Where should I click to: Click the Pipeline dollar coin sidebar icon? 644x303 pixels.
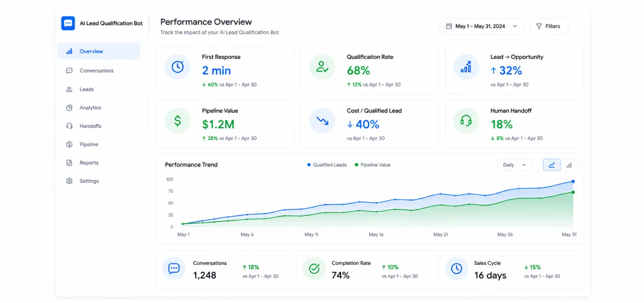pyautogui.click(x=69, y=145)
